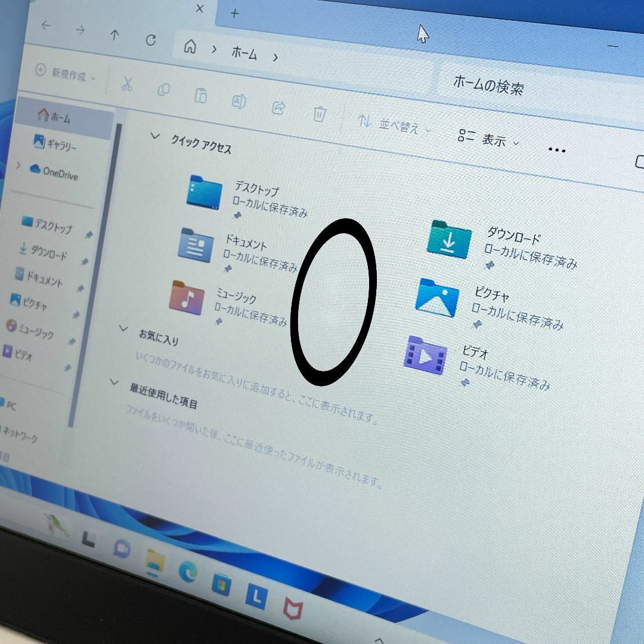Collapse the クイック アクセス section
Viewport: 644px width, 644px height.
click(154, 135)
